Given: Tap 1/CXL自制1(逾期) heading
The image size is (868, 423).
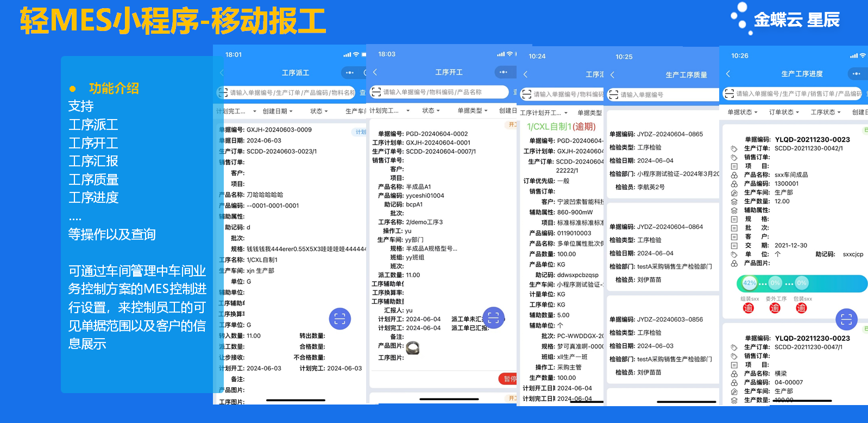Looking at the screenshot, I should click(x=561, y=126).
